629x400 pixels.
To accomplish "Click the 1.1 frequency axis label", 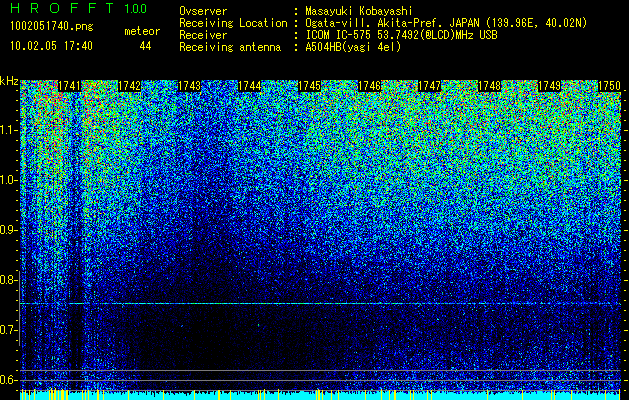I will 8,130.
